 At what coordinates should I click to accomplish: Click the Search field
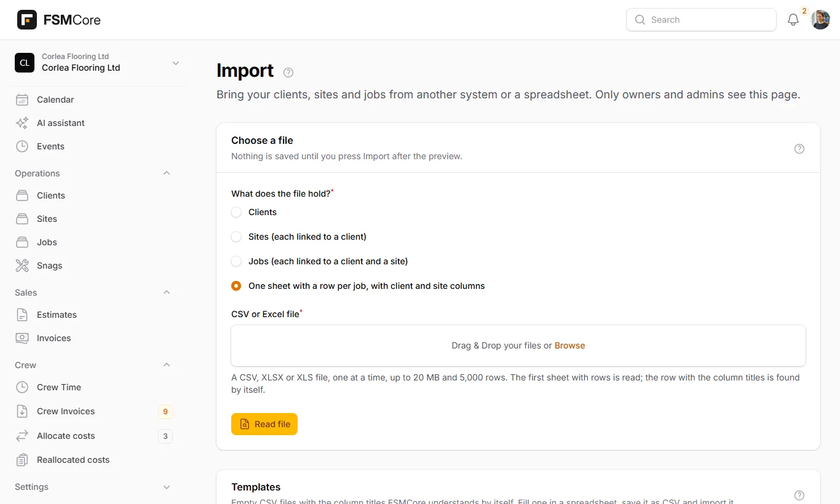701,20
